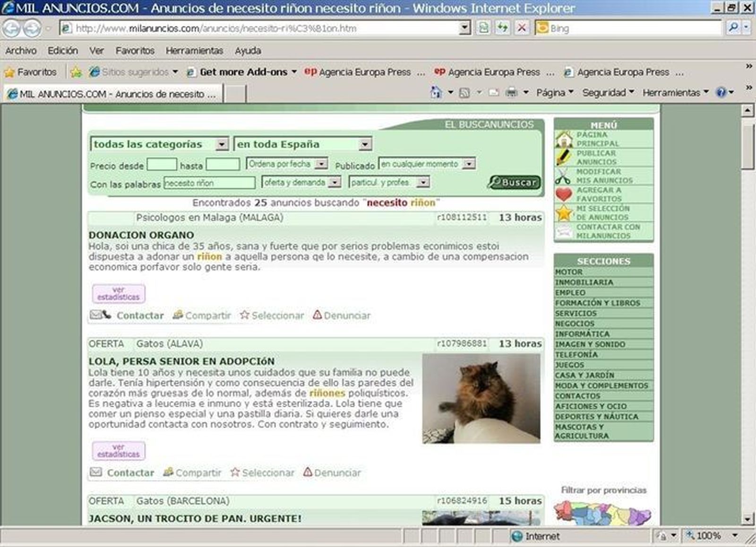Click the Stop loading red X icon
The height and width of the screenshot is (547, 756).
(x=522, y=28)
